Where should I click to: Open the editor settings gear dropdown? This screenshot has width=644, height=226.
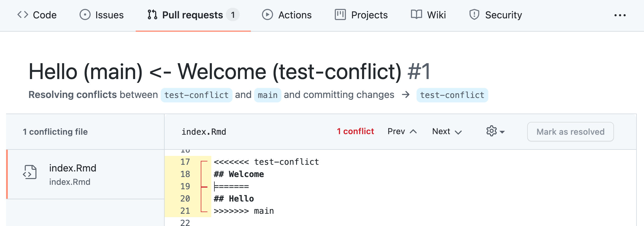[x=495, y=131]
